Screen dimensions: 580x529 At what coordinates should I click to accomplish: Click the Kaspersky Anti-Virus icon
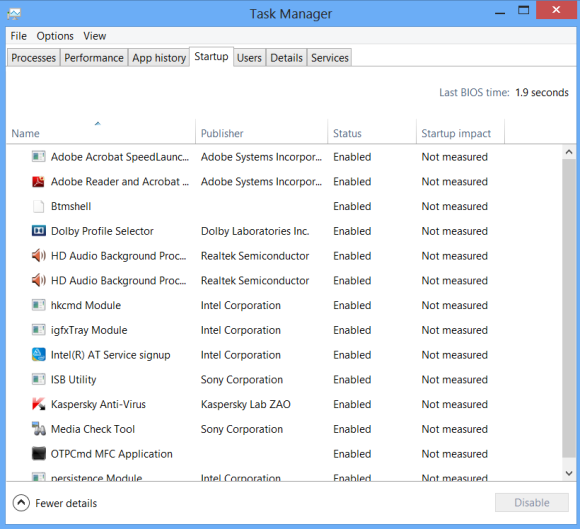click(x=38, y=404)
